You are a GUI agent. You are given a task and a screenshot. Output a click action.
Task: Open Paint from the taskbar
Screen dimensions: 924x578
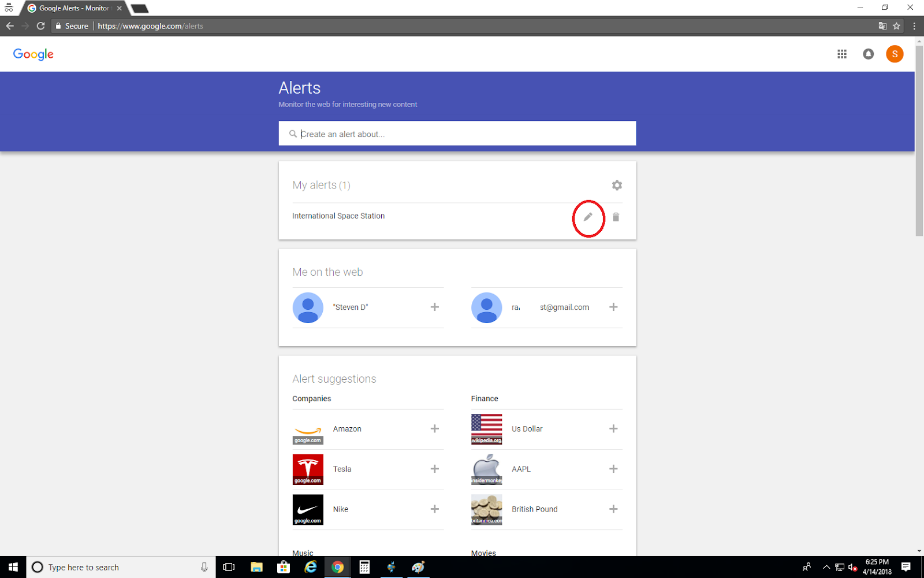(x=418, y=567)
